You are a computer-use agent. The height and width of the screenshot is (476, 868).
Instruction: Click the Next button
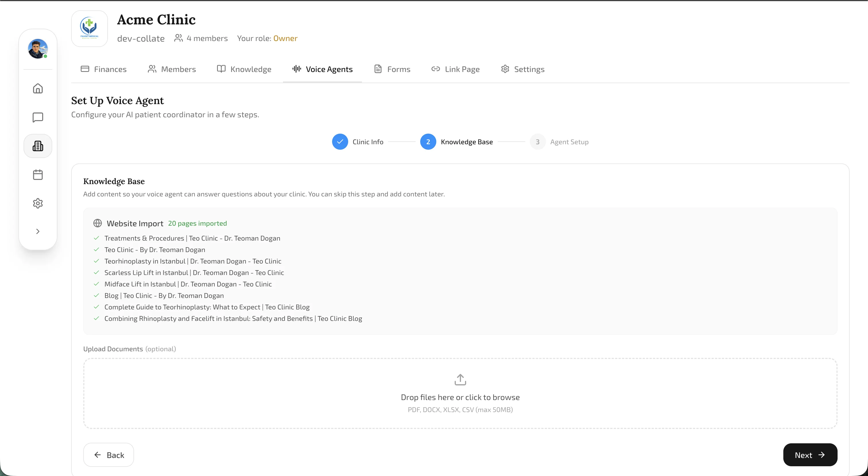coord(810,455)
